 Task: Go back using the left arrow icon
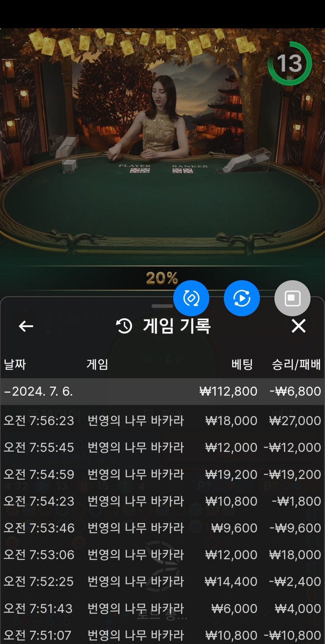[26, 326]
